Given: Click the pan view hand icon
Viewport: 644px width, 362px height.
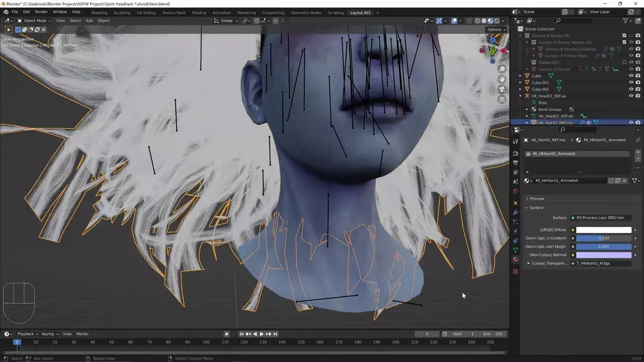Looking at the screenshot, I should pos(502,79).
